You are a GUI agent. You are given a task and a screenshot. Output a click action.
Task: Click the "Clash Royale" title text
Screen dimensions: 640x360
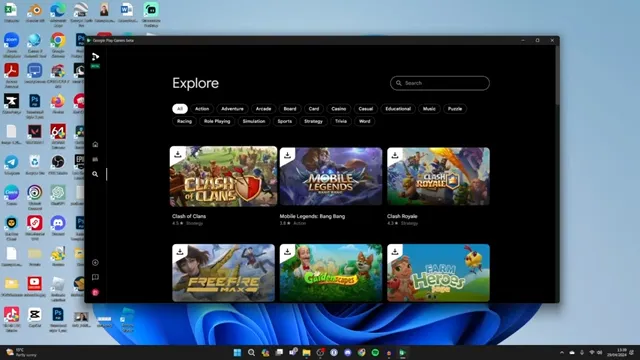point(402,216)
